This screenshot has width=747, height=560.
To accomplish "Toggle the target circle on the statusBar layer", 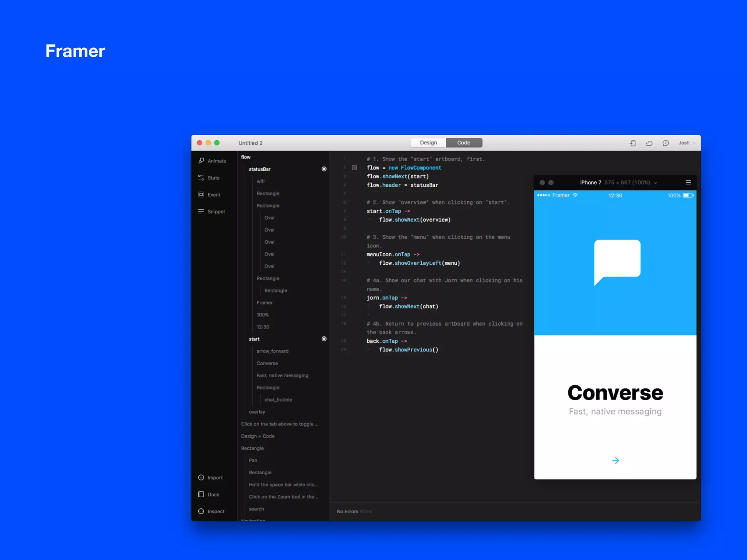I will point(324,169).
